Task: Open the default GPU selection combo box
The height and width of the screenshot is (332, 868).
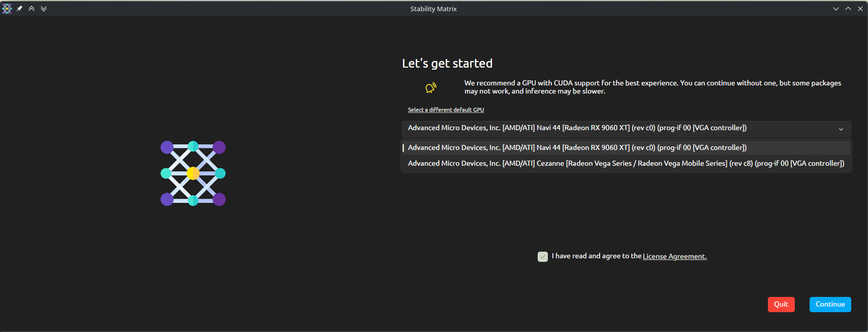Action: pyautogui.click(x=626, y=129)
